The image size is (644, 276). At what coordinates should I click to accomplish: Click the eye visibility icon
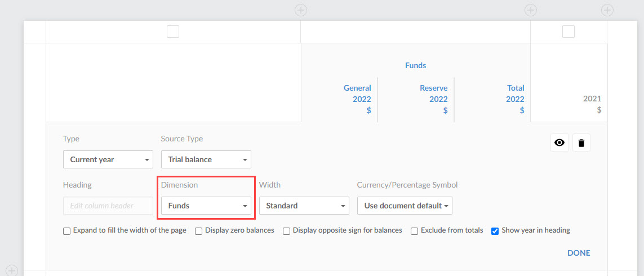coord(559,143)
